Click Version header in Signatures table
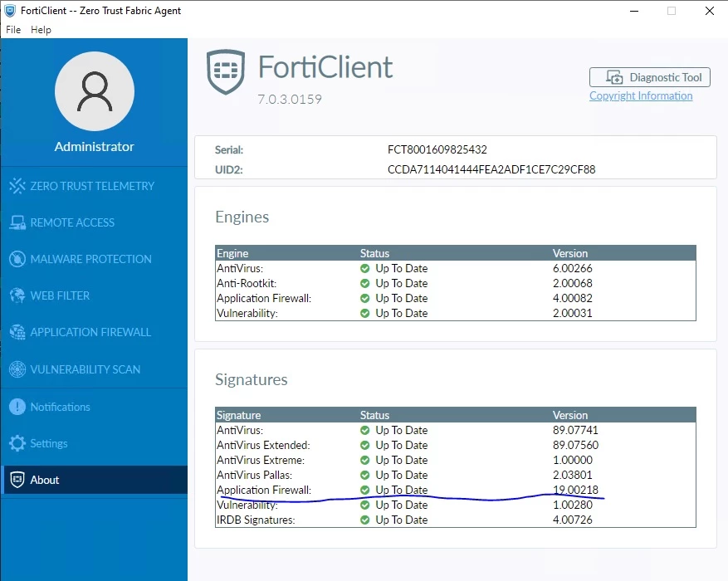 pyautogui.click(x=570, y=415)
